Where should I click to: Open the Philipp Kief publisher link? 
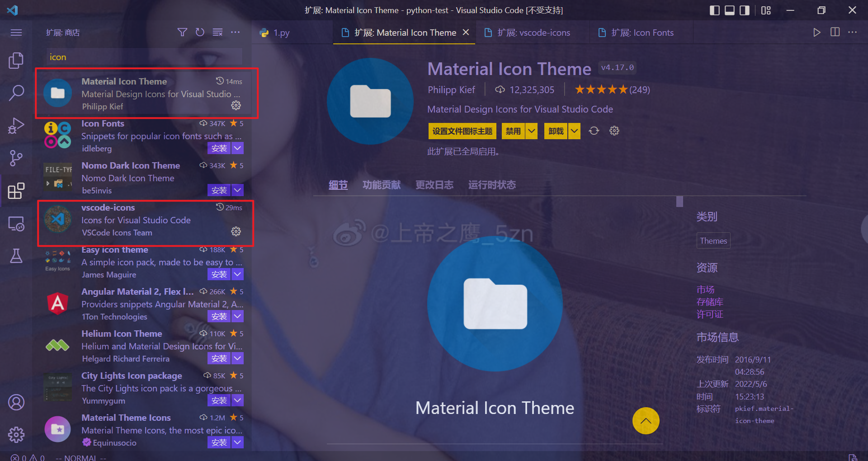(x=451, y=89)
